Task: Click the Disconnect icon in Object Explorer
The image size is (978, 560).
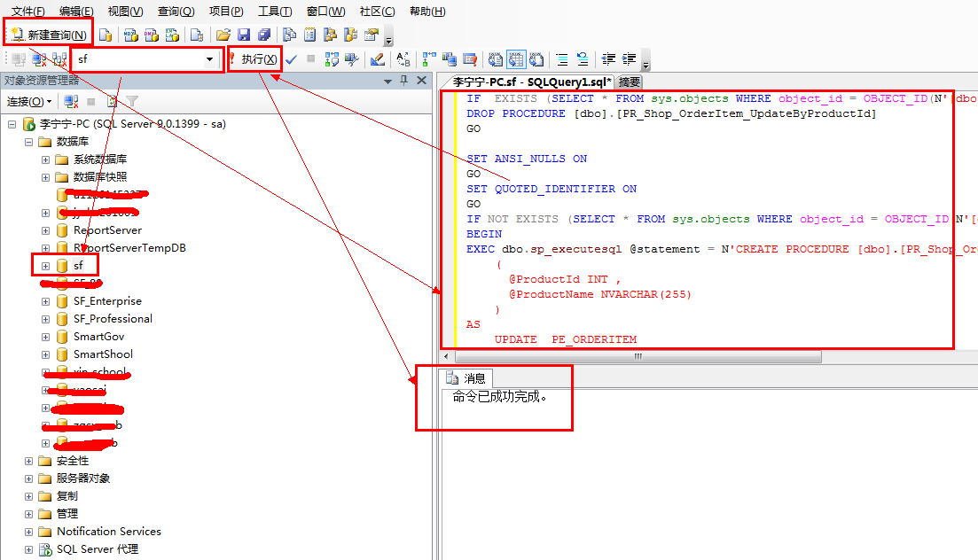Action: click(72, 102)
